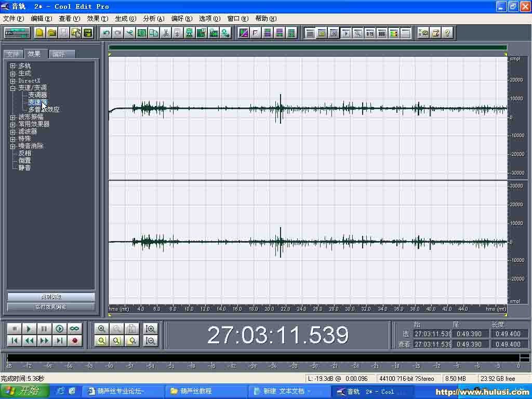Click the selection end field 0:49.390

[x=470, y=334]
